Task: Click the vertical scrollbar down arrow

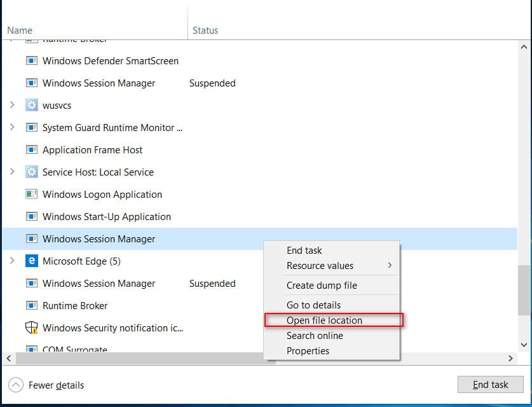Action: click(524, 345)
